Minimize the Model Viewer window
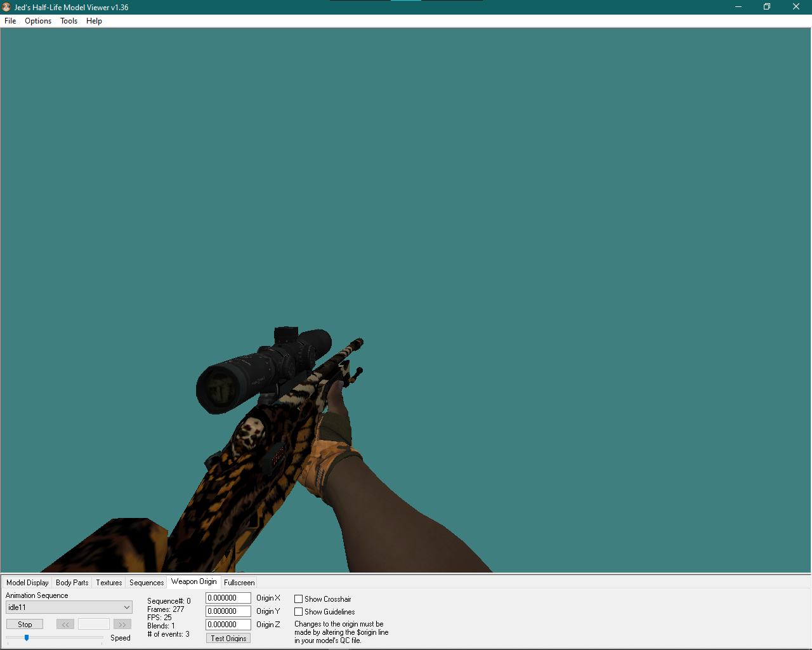Screen dimensions: 812x650 point(738,7)
